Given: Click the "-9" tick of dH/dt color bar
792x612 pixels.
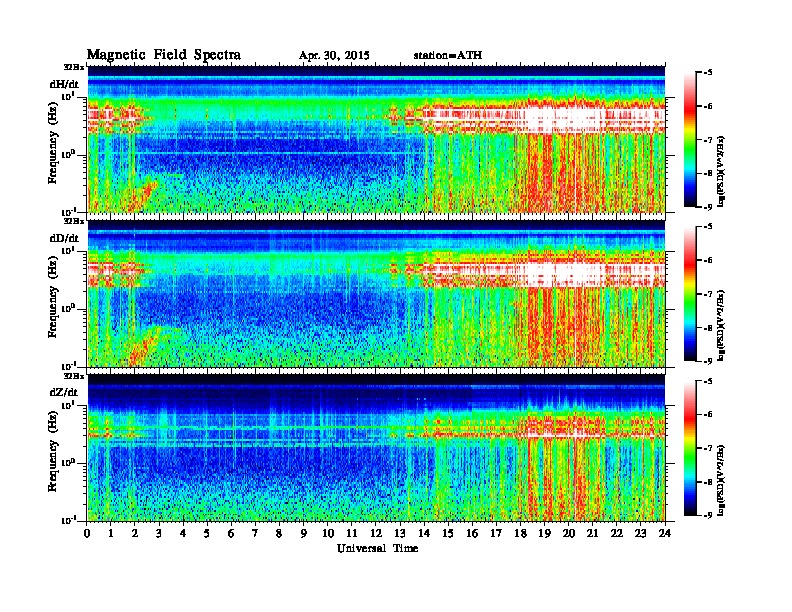Looking at the screenshot, I should coord(708,207).
